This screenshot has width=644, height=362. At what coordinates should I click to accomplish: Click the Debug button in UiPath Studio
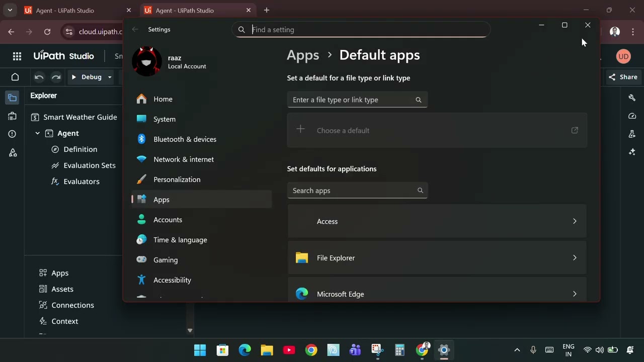87,77
